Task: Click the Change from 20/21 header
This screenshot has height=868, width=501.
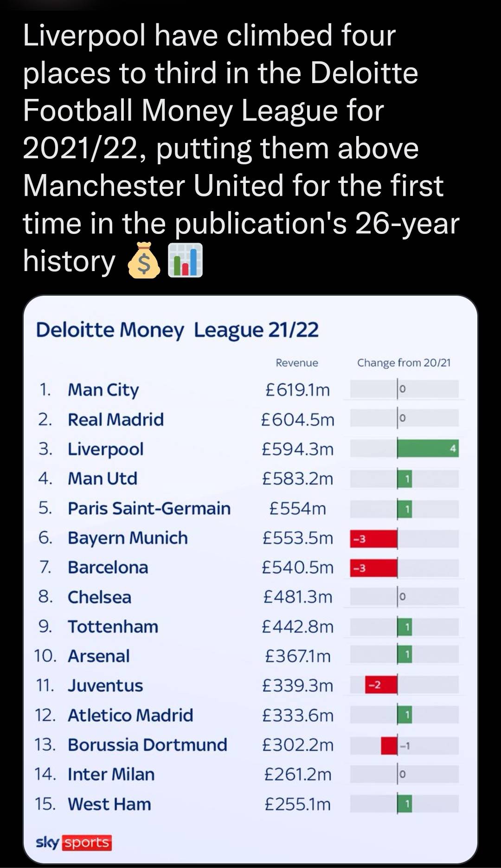Action: [x=404, y=363]
